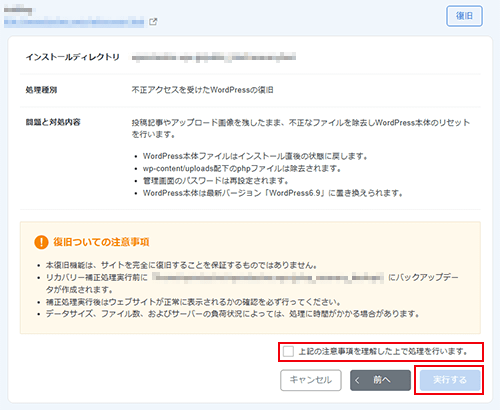Open the site URL external link icon
Image resolution: width=500 pixels, height=410 pixels.
(x=153, y=22)
